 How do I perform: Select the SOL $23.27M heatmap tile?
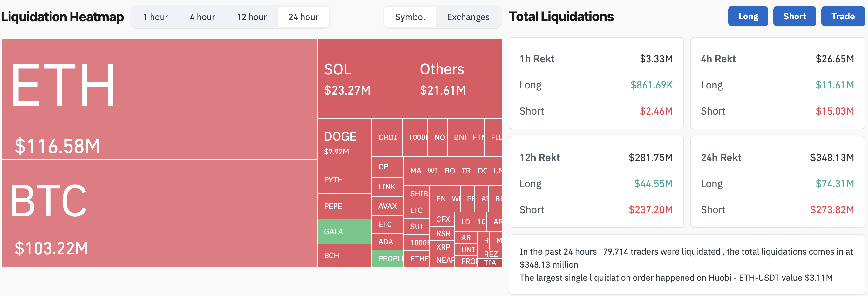point(365,78)
